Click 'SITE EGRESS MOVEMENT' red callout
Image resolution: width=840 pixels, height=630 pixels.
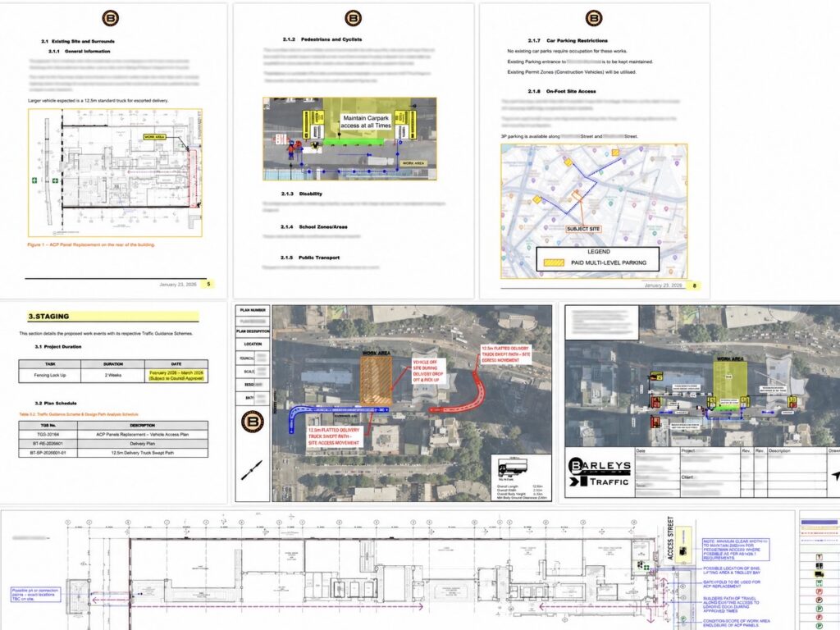tap(506, 354)
